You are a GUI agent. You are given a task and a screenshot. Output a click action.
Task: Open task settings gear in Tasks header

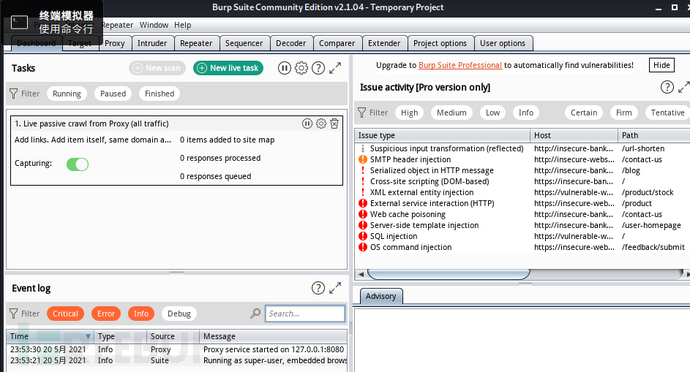click(301, 68)
